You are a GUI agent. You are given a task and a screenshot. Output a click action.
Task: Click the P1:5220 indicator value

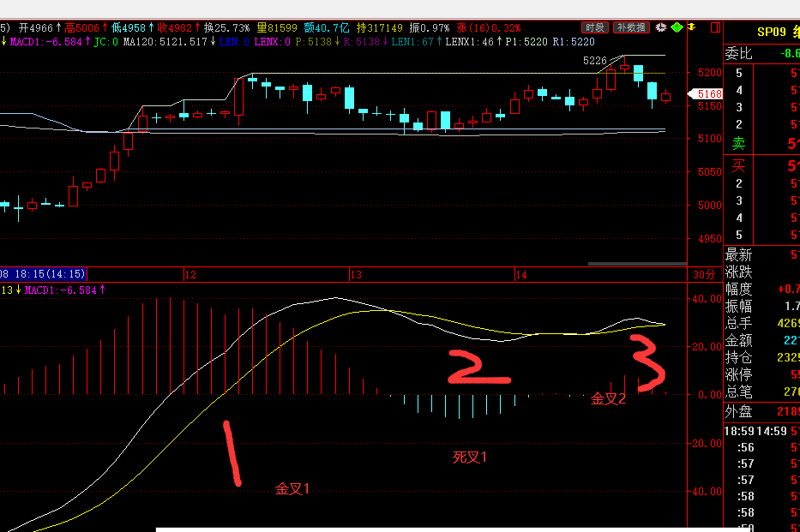click(526, 42)
